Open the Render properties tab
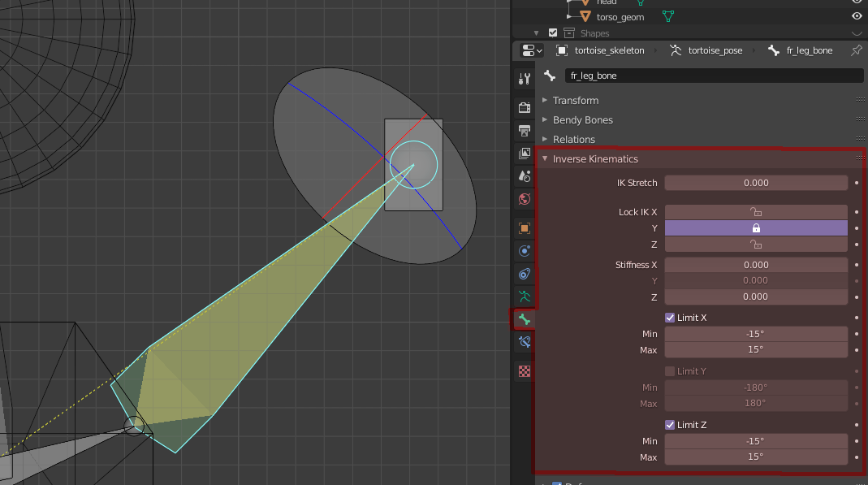Screen dimensions: 868x485 coord(525,107)
